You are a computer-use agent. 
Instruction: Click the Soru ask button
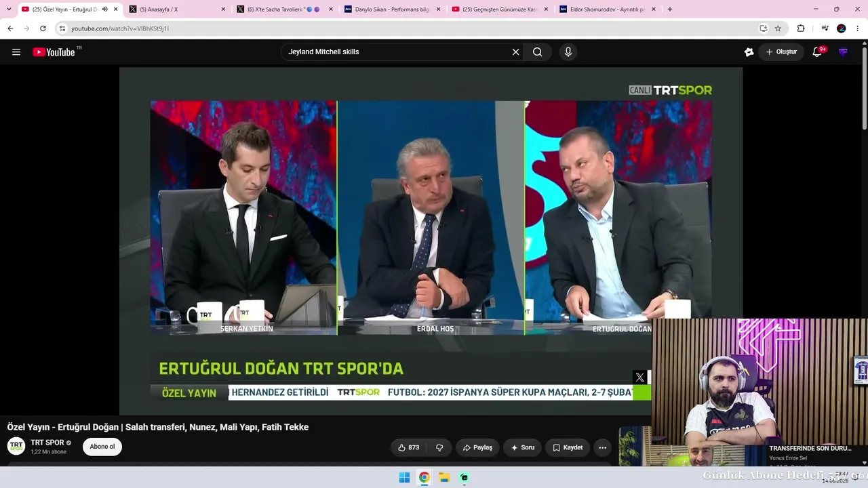tap(522, 447)
